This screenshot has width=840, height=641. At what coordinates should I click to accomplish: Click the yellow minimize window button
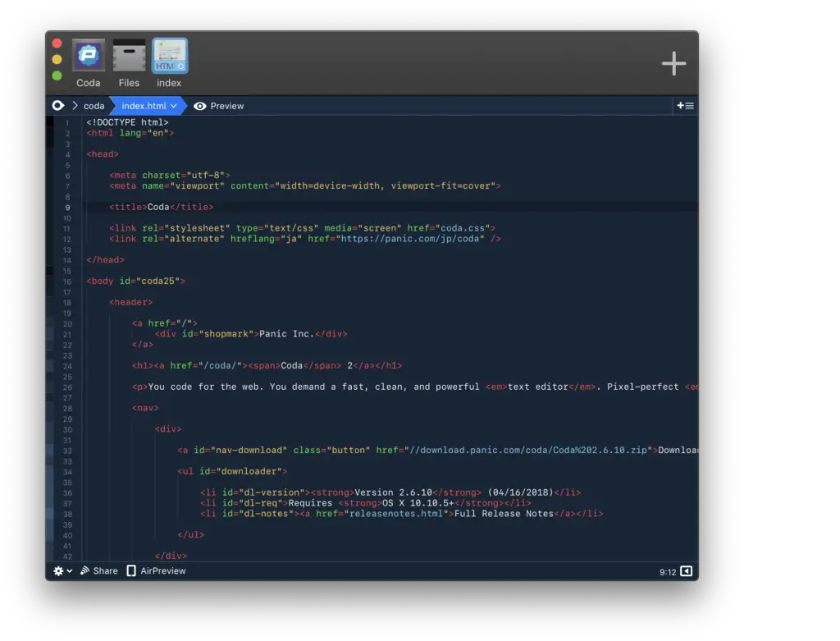point(57,59)
